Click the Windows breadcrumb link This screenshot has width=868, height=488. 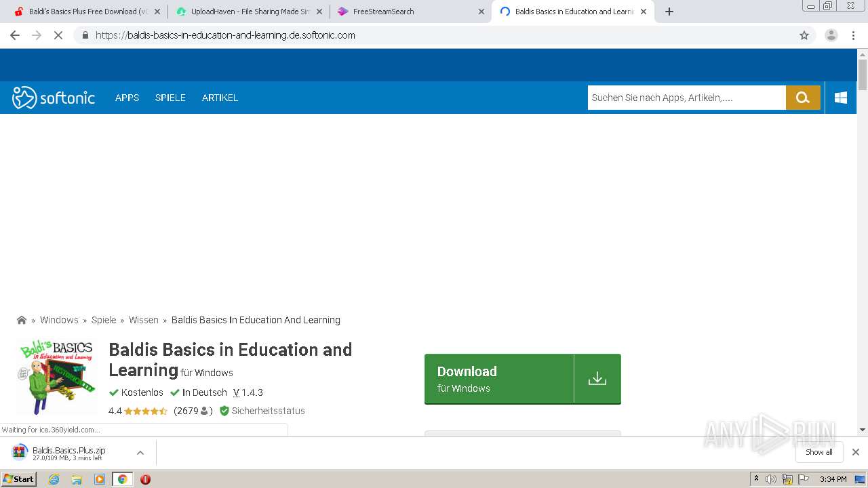tap(59, 320)
